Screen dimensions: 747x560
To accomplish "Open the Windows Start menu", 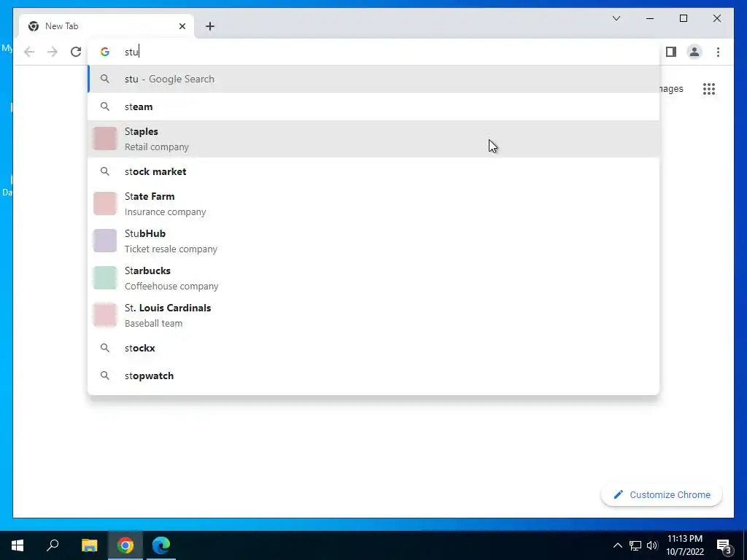I will (x=18, y=545).
